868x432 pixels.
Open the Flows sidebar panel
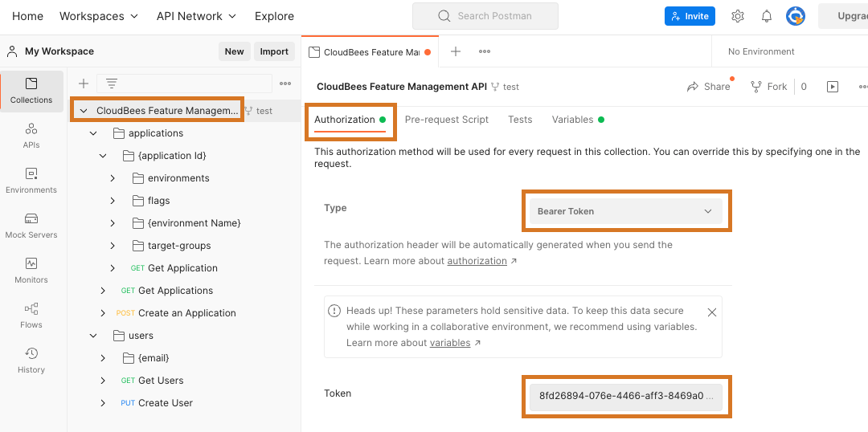[31, 315]
